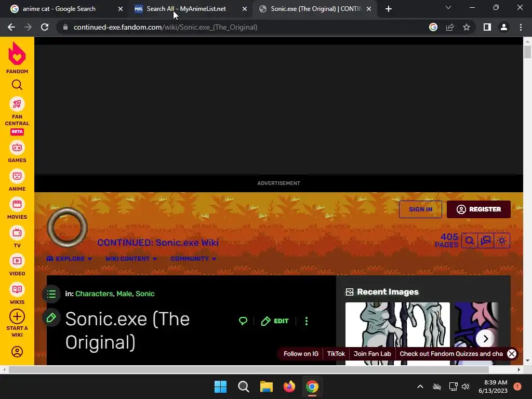Advance Recent Images with the next arrow
The width and height of the screenshot is (532, 399).
tap(486, 339)
